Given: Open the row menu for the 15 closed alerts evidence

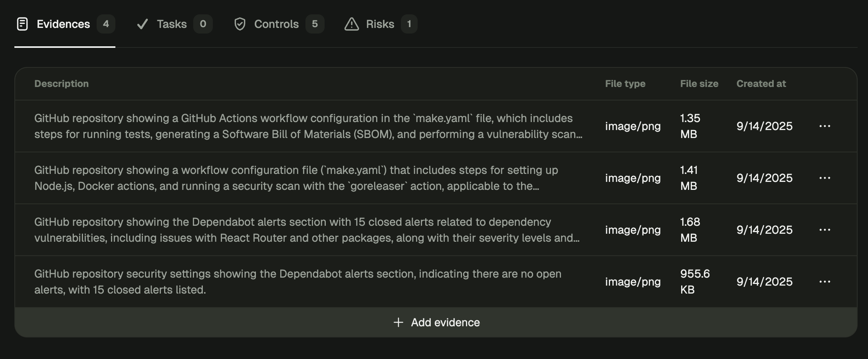Looking at the screenshot, I should tap(824, 230).
